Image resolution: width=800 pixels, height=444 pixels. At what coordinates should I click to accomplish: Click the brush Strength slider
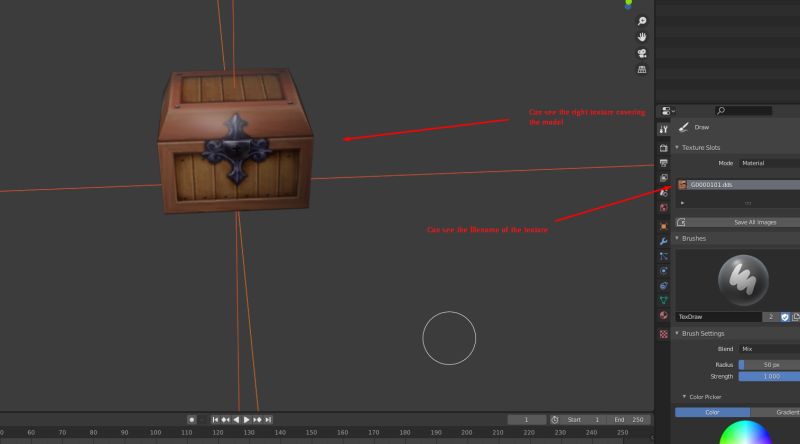[769, 377]
